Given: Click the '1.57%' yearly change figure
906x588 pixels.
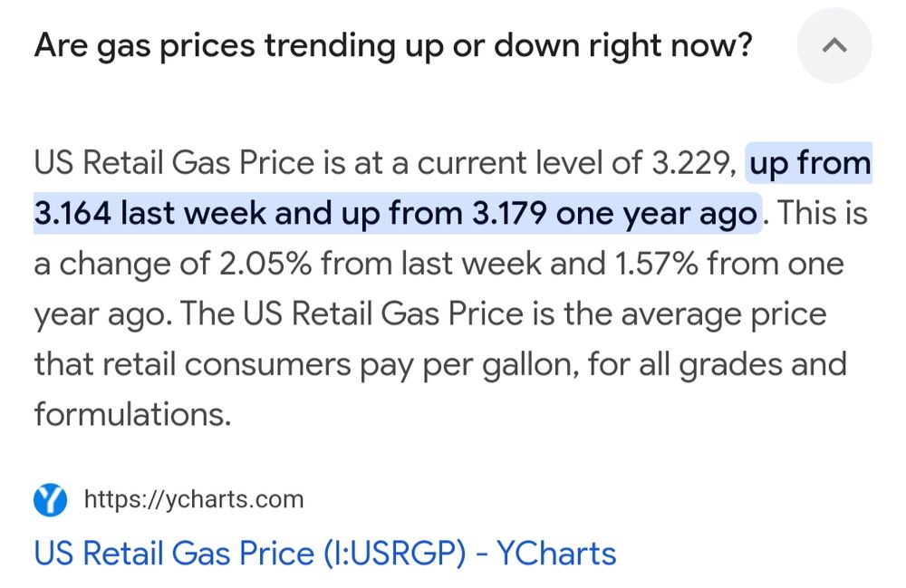Looking at the screenshot, I should (651, 265).
